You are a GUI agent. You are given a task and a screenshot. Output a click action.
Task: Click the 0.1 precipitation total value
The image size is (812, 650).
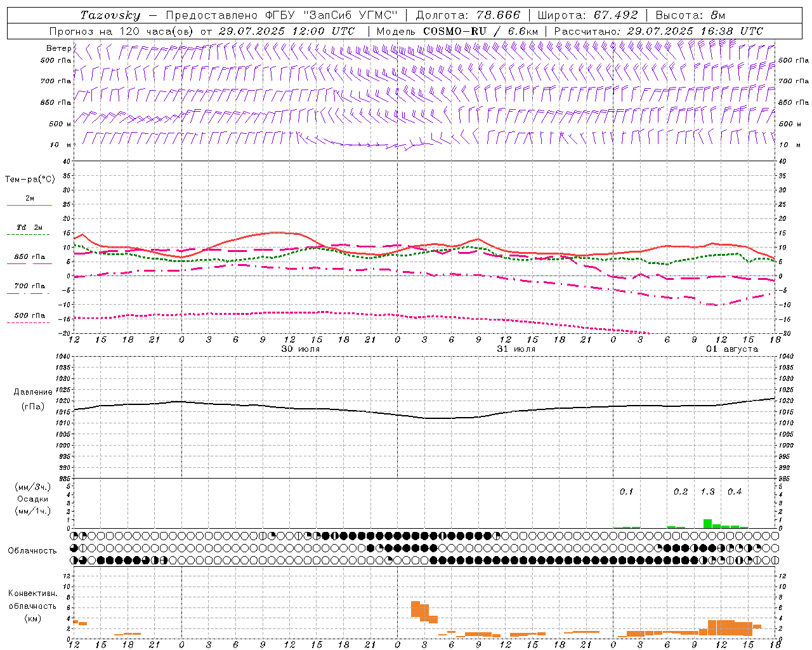pos(626,491)
